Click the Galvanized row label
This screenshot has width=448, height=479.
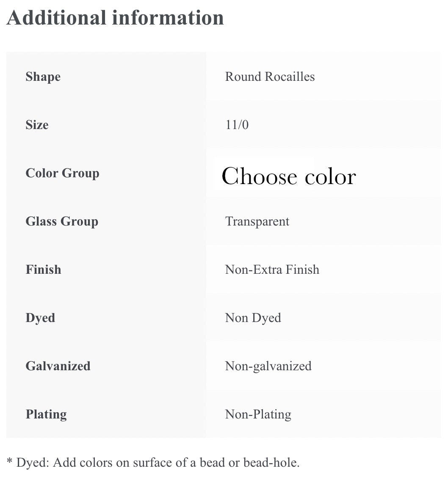(x=58, y=366)
